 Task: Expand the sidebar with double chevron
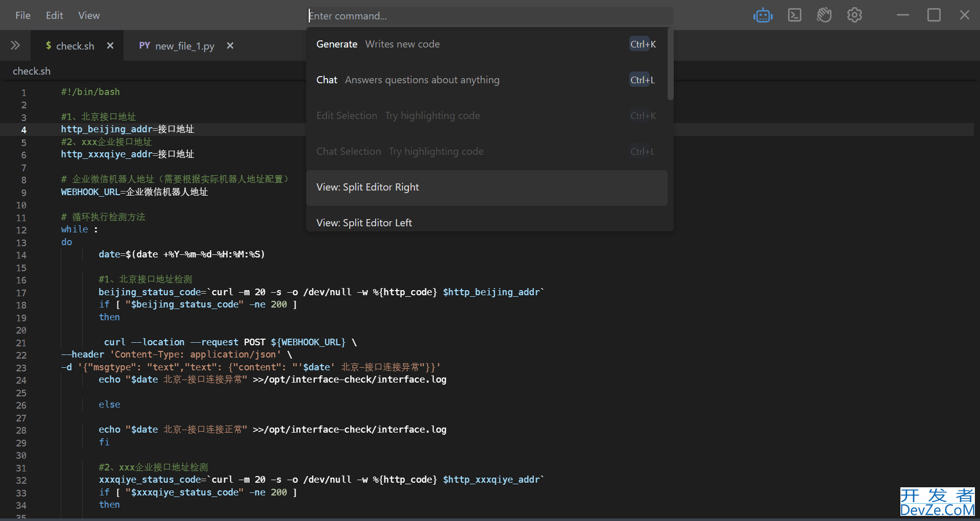click(x=15, y=45)
